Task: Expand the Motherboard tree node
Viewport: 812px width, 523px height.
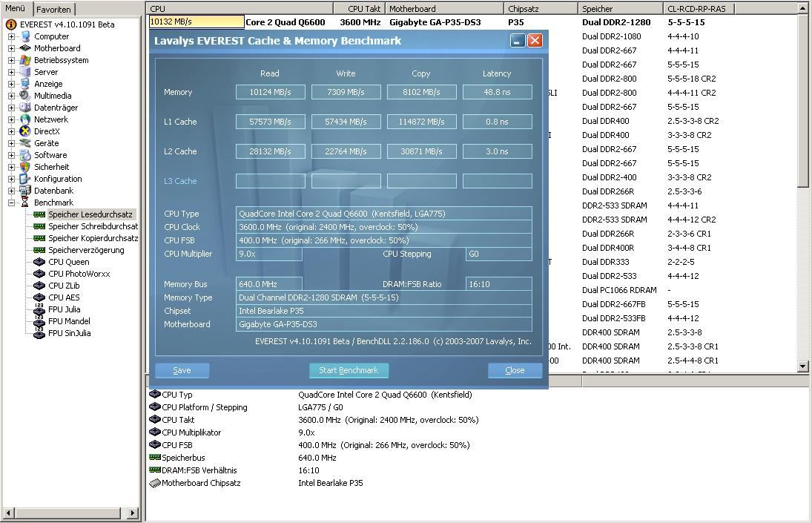Action: coord(11,48)
